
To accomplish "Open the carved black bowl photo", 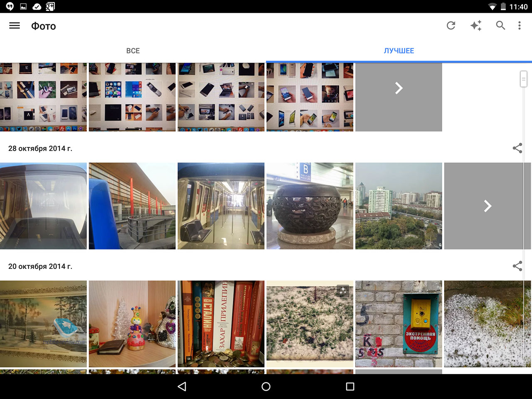I will [310, 206].
